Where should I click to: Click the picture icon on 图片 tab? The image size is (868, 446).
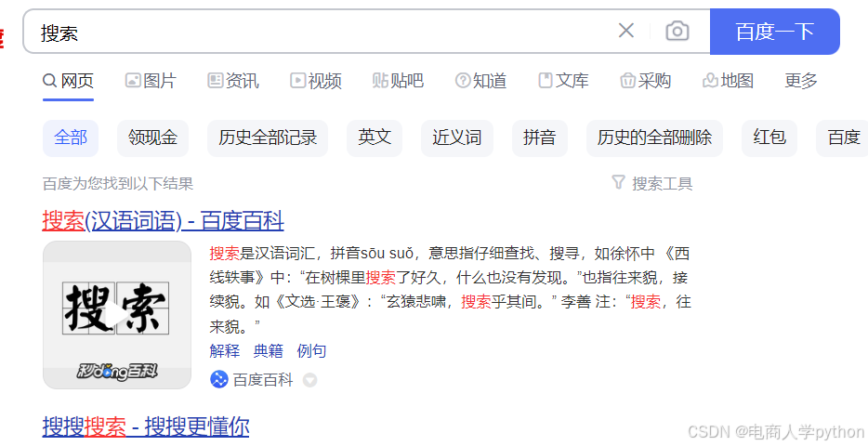point(133,81)
